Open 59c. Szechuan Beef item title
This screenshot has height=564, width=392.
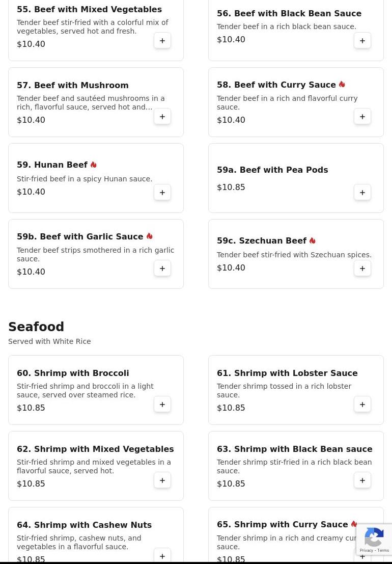coord(262,240)
